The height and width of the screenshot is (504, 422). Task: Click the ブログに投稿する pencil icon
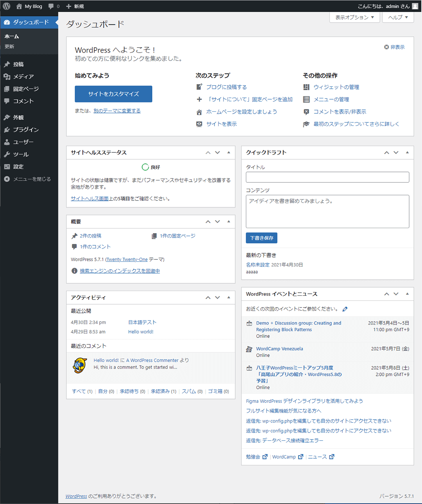click(199, 87)
